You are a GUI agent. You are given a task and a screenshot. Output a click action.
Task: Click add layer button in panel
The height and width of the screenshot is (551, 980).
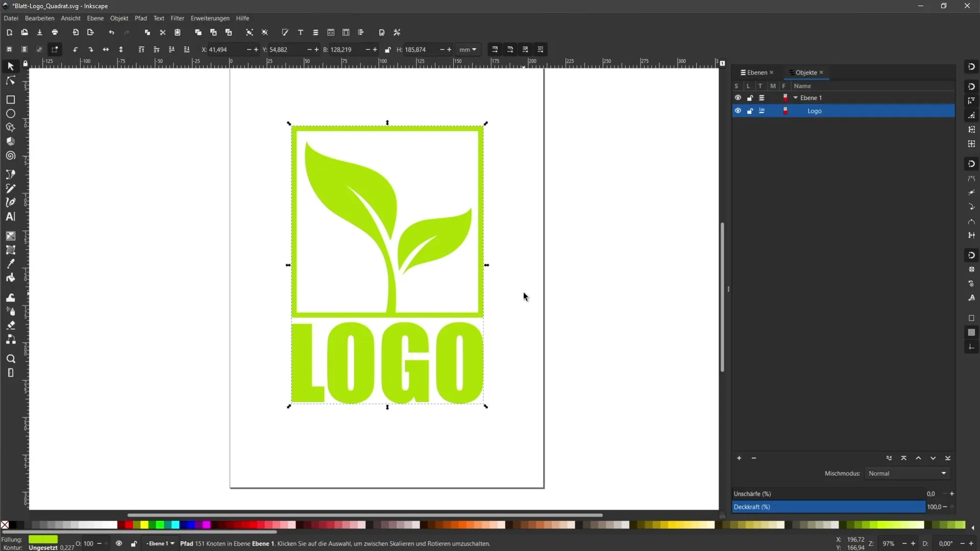[739, 458]
